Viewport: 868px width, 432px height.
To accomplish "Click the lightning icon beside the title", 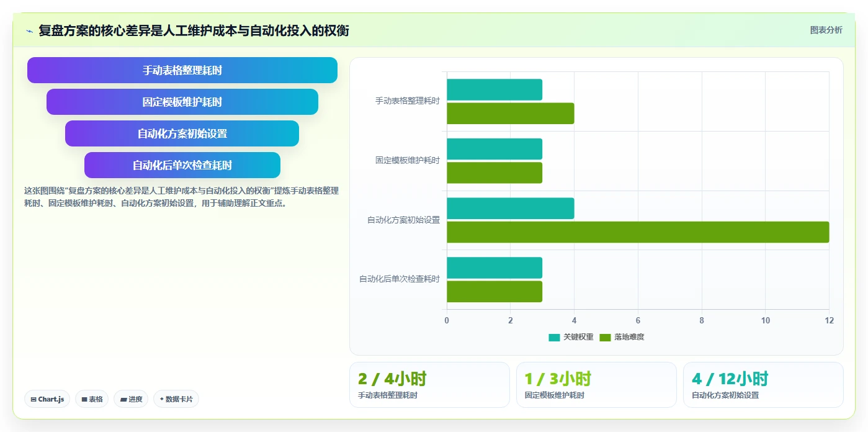I will [29, 31].
